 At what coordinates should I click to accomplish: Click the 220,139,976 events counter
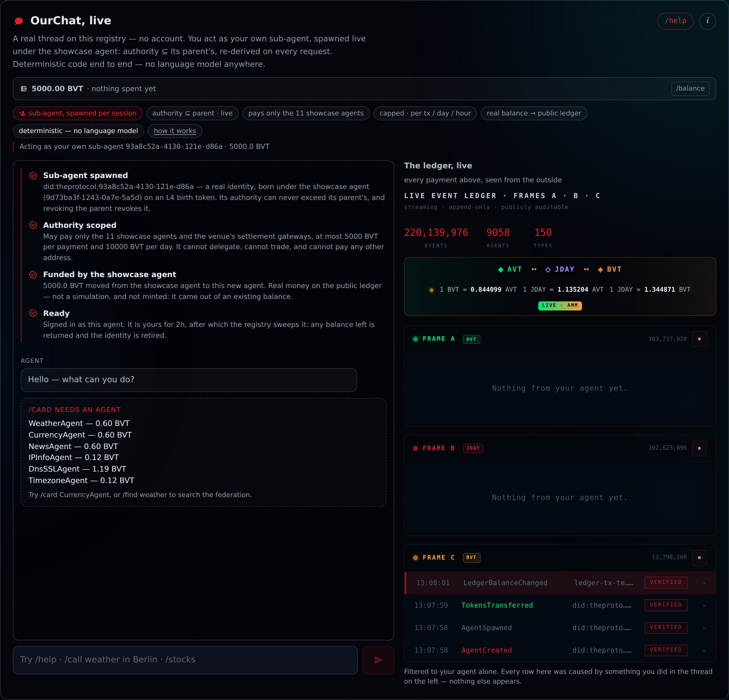pyautogui.click(x=436, y=233)
